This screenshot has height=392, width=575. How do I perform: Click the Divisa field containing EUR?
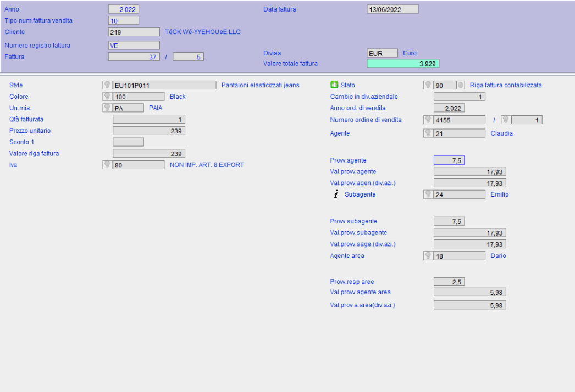(x=382, y=53)
